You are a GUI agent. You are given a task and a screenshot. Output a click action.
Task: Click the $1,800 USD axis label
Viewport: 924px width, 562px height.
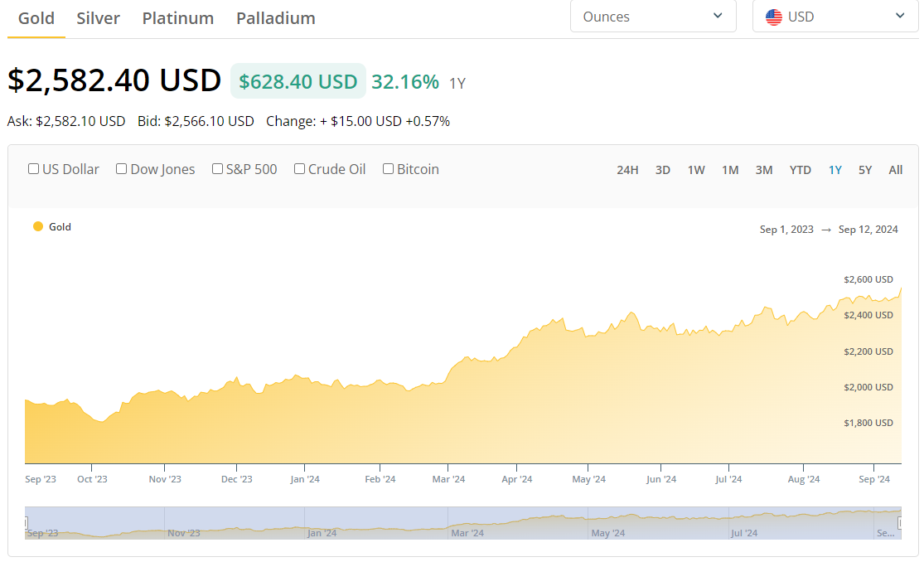coord(868,423)
